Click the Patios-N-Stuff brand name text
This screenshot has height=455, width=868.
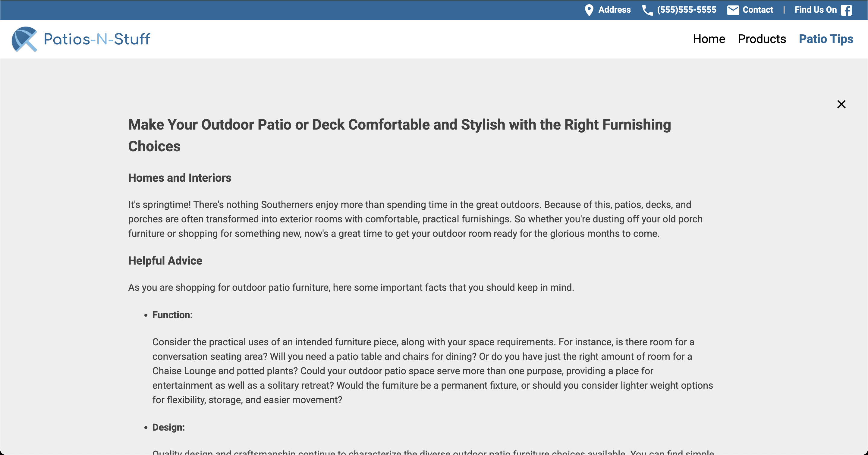click(97, 39)
